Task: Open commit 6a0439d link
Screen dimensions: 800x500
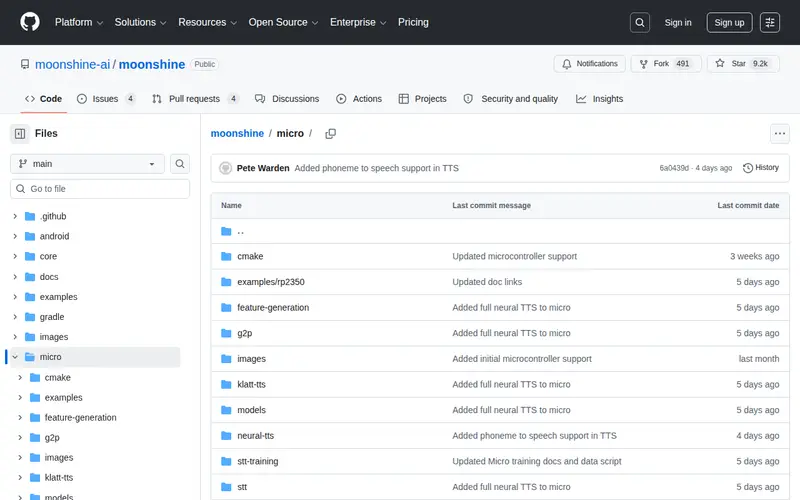Action: (673, 168)
